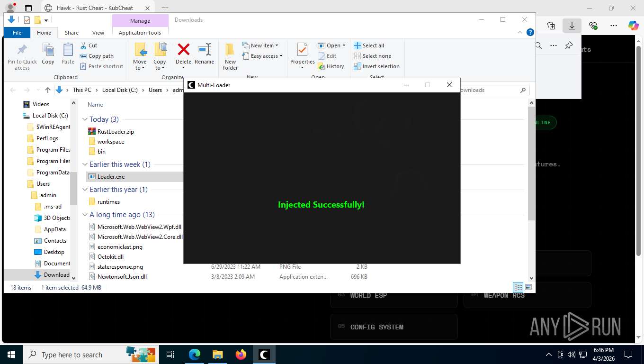Open Windows Start menu

11,355
